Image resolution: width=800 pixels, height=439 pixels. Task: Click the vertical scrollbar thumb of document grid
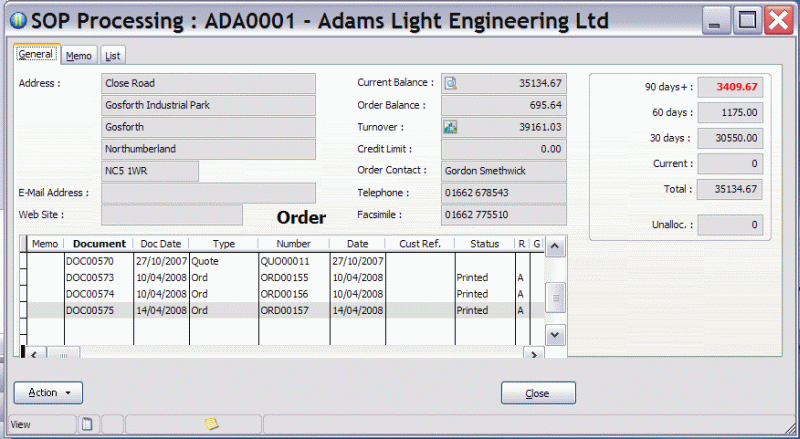(x=555, y=297)
